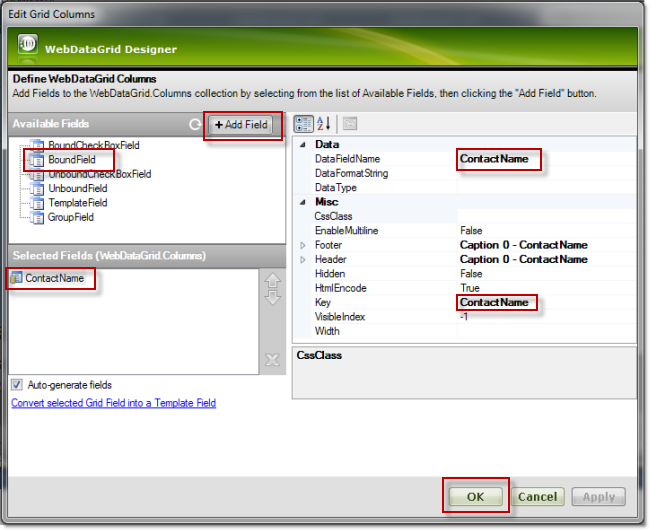
Task: Open the Property Pages icon
Action: point(350,124)
